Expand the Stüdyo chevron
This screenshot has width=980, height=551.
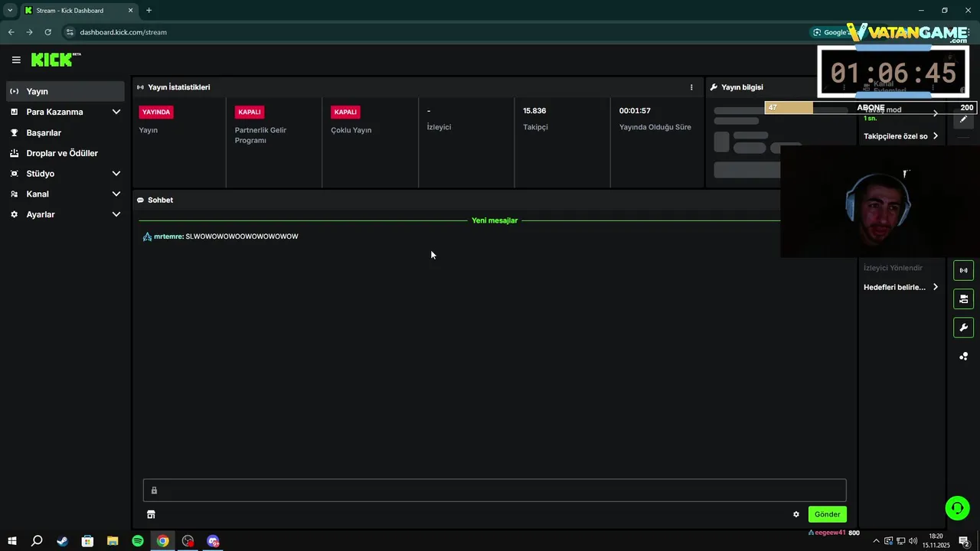tap(116, 174)
